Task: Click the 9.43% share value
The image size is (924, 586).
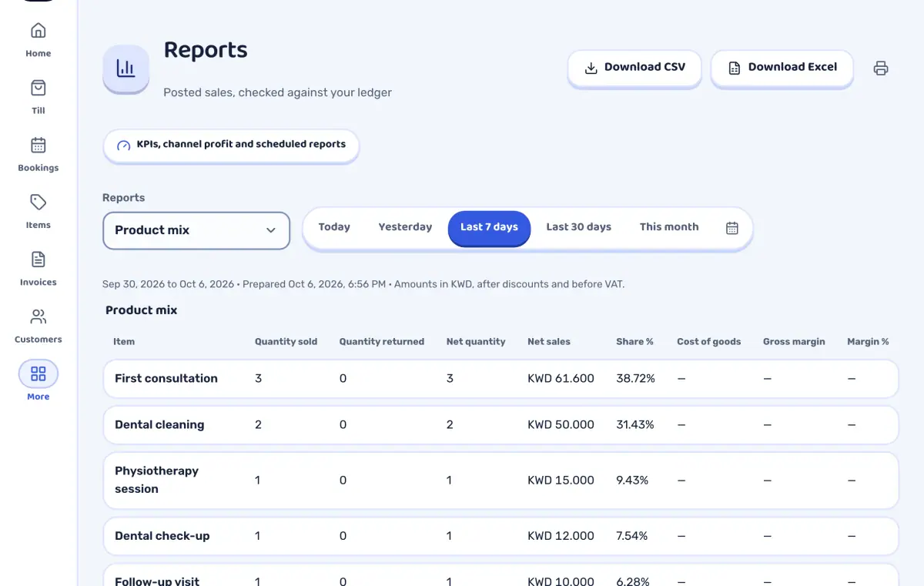Action: click(632, 481)
